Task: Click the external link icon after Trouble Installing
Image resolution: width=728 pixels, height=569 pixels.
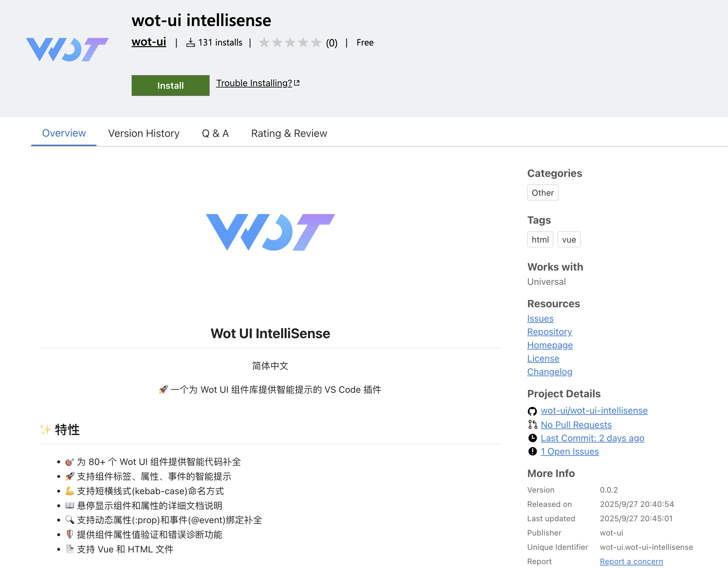Action: point(297,83)
